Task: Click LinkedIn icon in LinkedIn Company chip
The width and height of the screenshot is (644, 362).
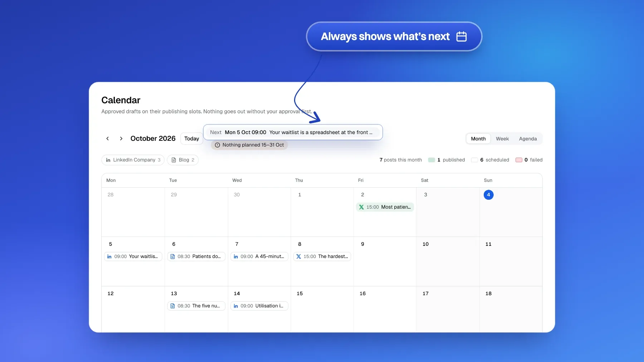Action: pyautogui.click(x=108, y=160)
